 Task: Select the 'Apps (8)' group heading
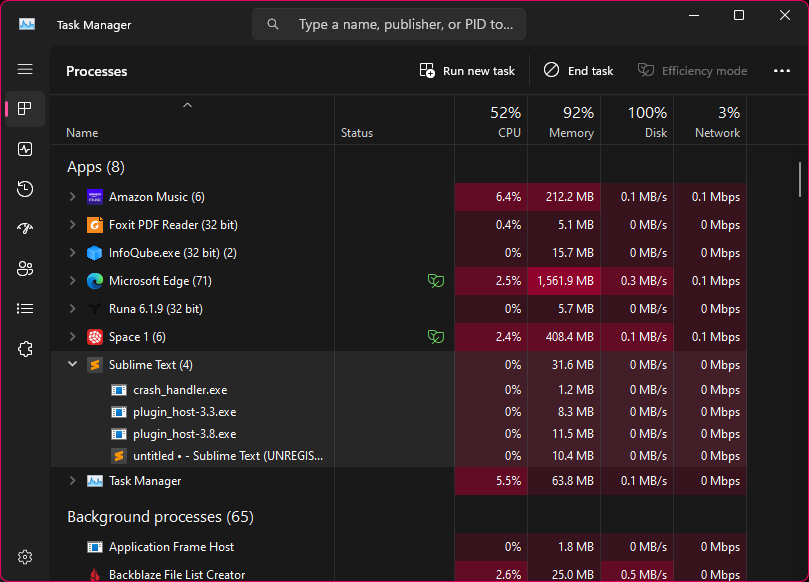96,167
